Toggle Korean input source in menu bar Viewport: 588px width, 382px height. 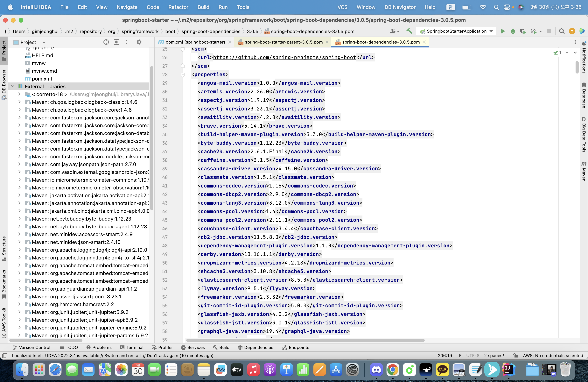[451, 7]
